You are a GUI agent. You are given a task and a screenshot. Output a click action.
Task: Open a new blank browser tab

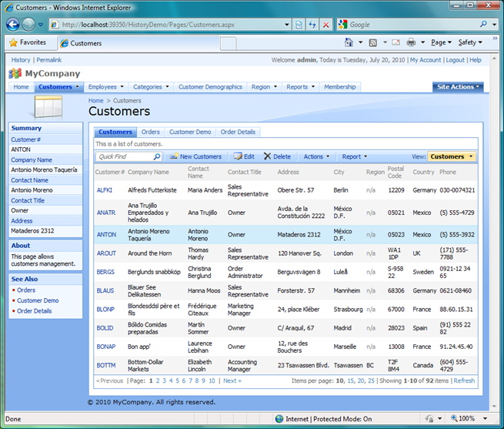click(x=229, y=43)
